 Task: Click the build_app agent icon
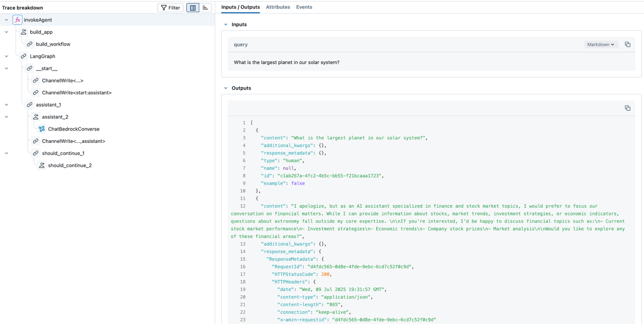click(23, 32)
